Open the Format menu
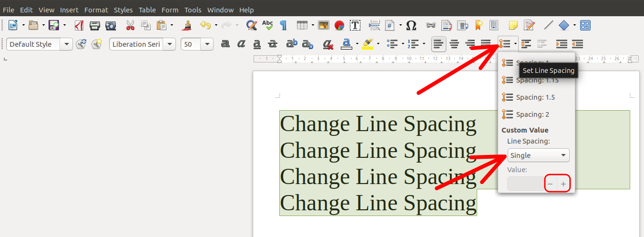 96,10
